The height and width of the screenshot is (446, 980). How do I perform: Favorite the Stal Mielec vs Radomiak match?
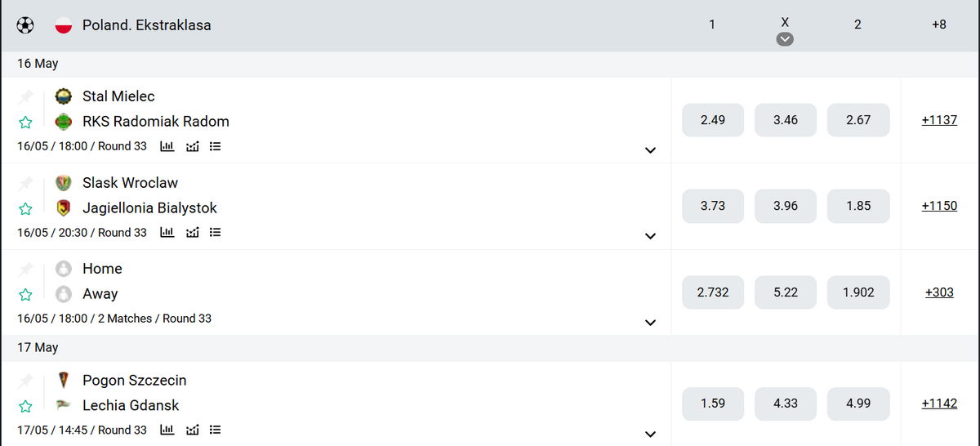click(x=25, y=123)
